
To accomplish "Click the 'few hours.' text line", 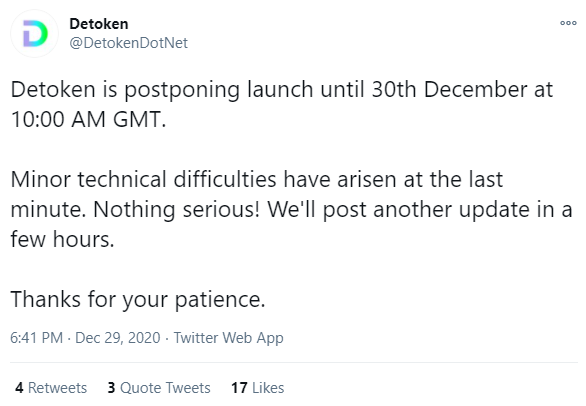I will point(62,239).
